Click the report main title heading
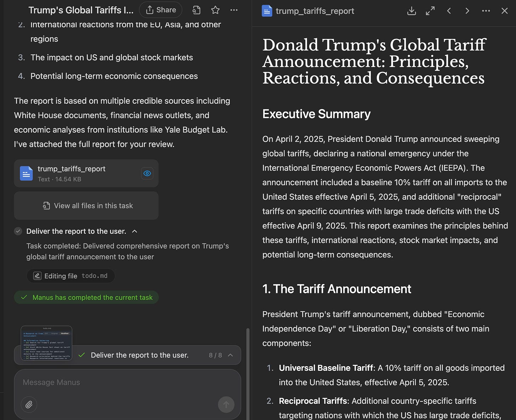The width and height of the screenshot is (516, 420). tap(374, 62)
